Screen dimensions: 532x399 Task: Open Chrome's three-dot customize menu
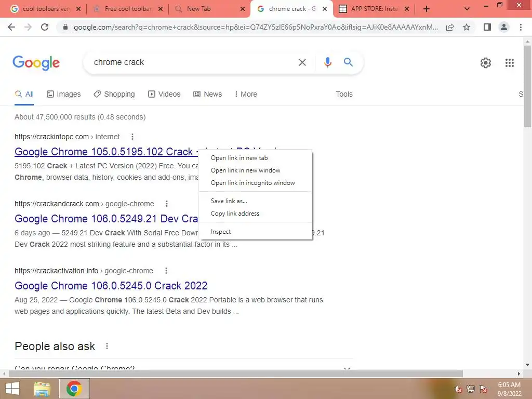[x=521, y=27]
